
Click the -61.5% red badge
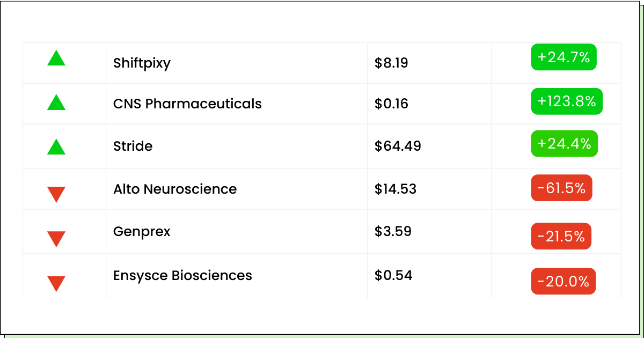tap(561, 188)
